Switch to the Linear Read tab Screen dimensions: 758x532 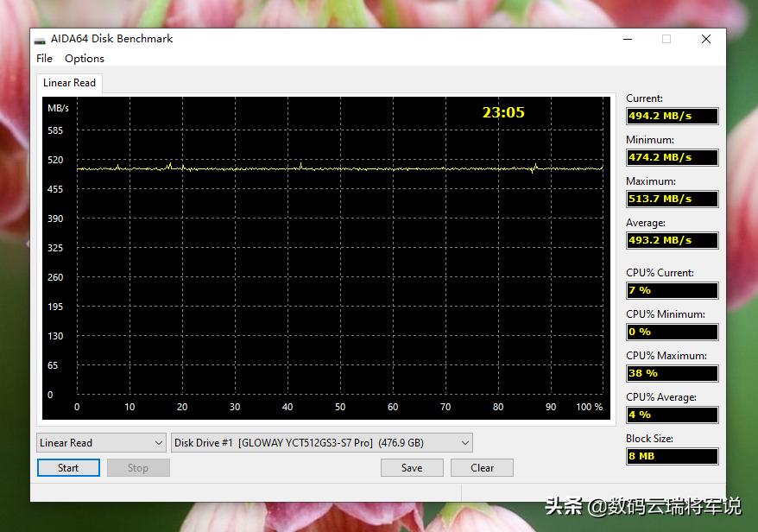tap(69, 83)
